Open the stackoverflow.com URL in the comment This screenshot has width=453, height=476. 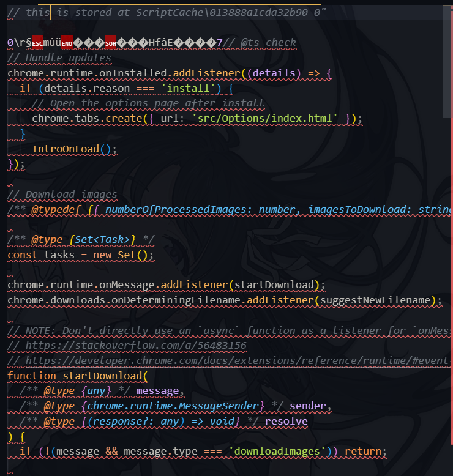(135, 346)
